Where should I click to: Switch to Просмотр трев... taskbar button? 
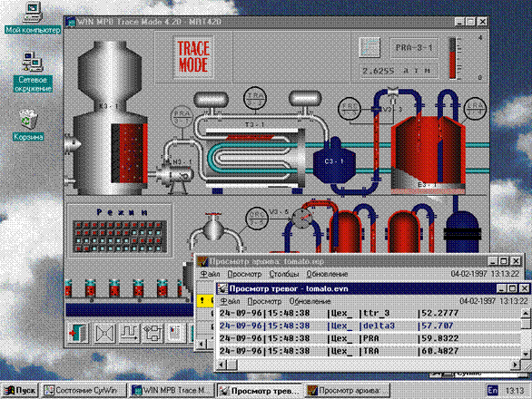tap(260, 391)
